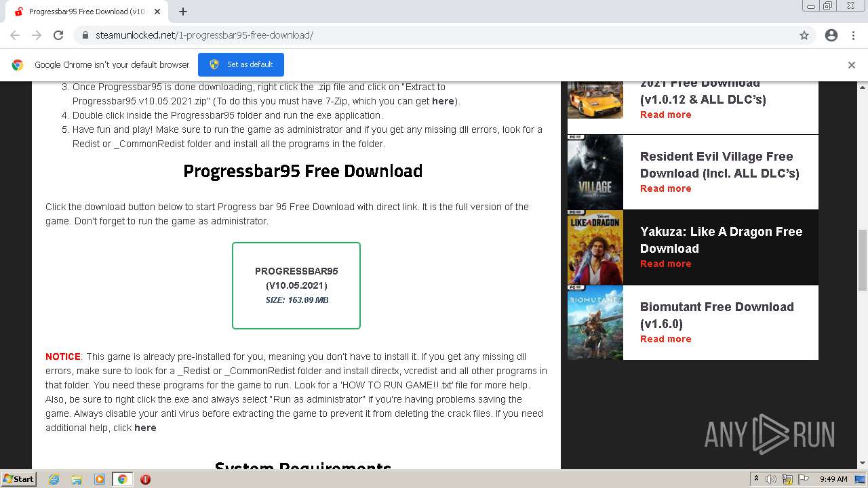This screenshot has height=488, width=868.
Task: Click Read more under Resident Evil Village
Action: [666, 188]
